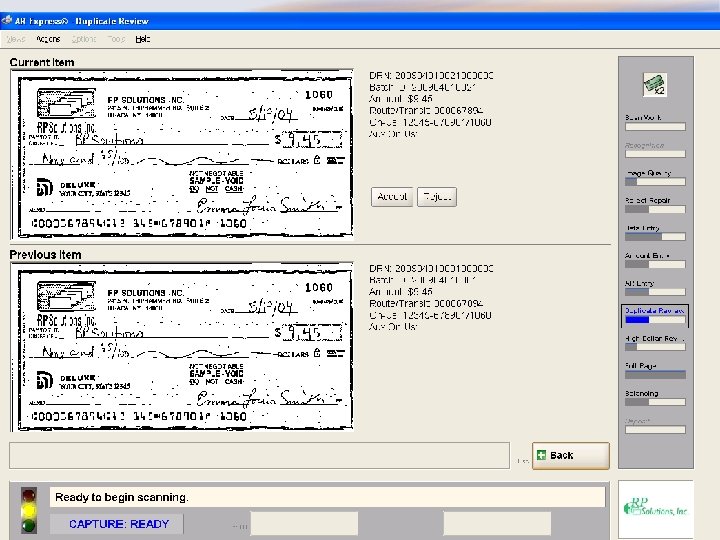Viewport: 720px width, 540px height.
Task: Open the Views menu
Action: tap(16, 39)
